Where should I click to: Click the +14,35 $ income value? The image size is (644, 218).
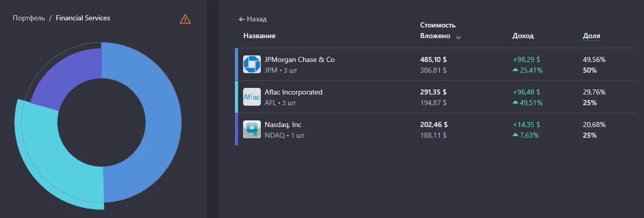click(526, 124)
